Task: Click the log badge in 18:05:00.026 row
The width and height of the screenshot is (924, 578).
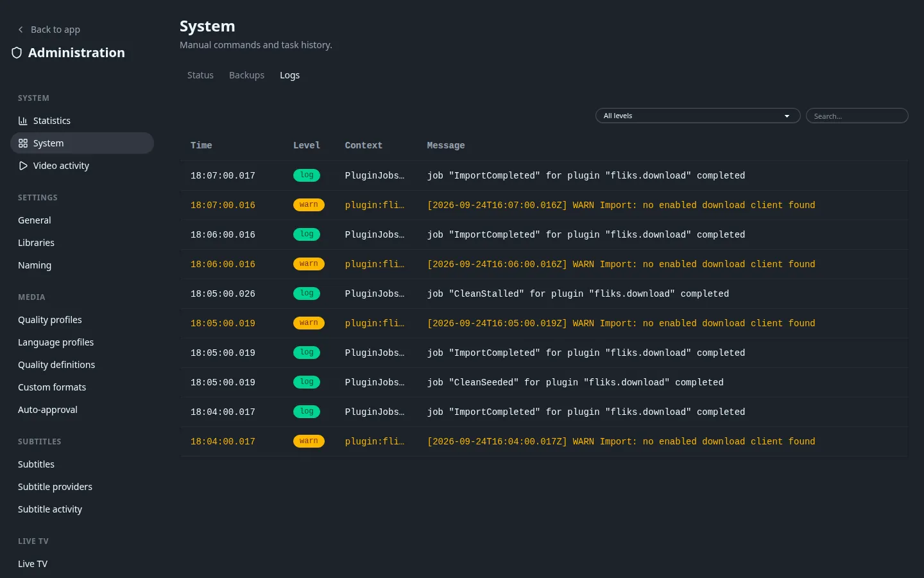Action: 307,293
